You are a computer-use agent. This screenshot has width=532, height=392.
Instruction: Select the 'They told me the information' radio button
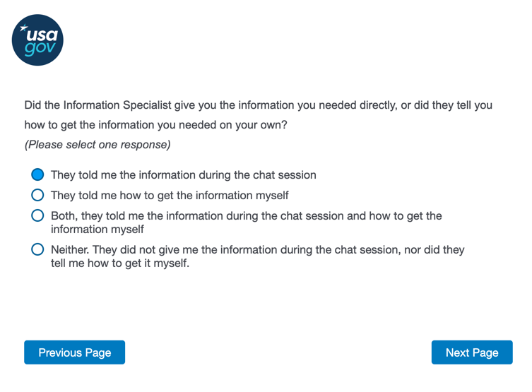coord(38,174)
